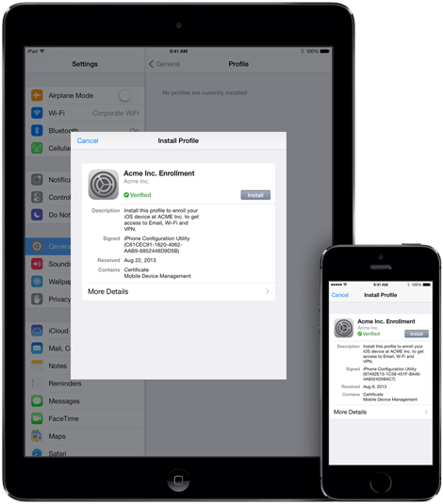Expand More Details on the iPad dialog
This screenshot has height=504, width=443.
pos(178,291)
